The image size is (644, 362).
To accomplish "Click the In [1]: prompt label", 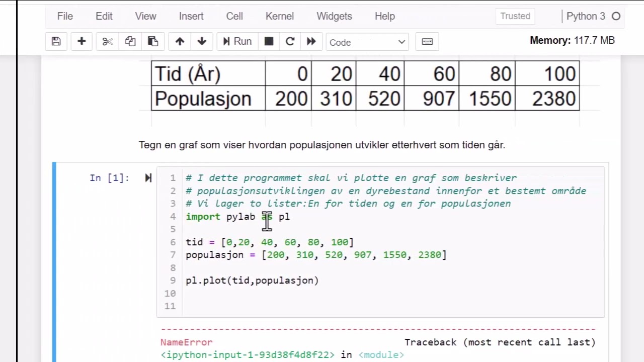I will pyautogui.click(x=109, y=177).
